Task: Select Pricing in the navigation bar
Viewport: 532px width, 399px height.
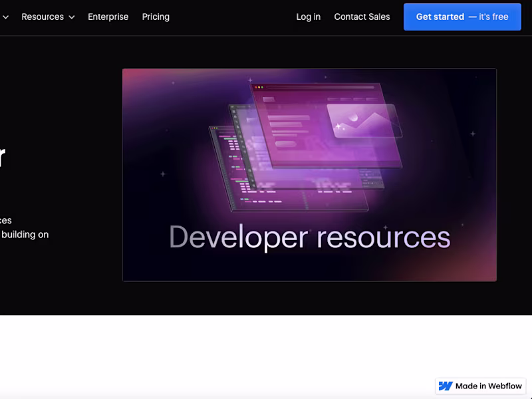Action: (156, 17)
